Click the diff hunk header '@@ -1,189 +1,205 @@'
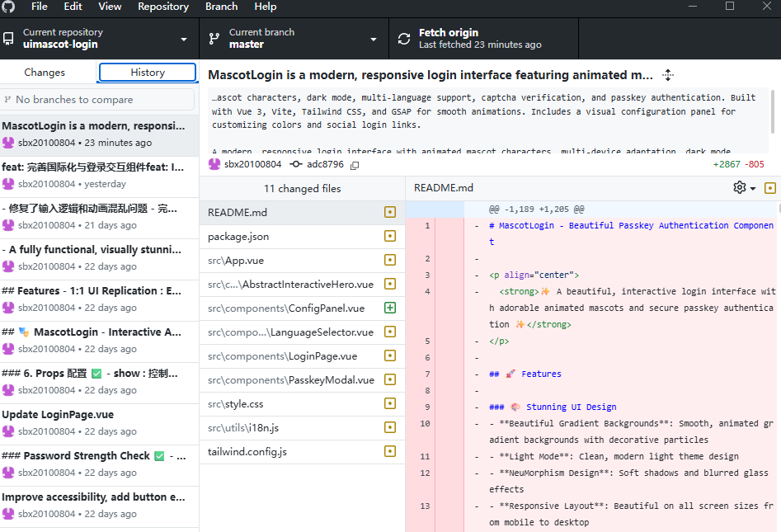Screen dimensions: 781x532 pos(536,210)
